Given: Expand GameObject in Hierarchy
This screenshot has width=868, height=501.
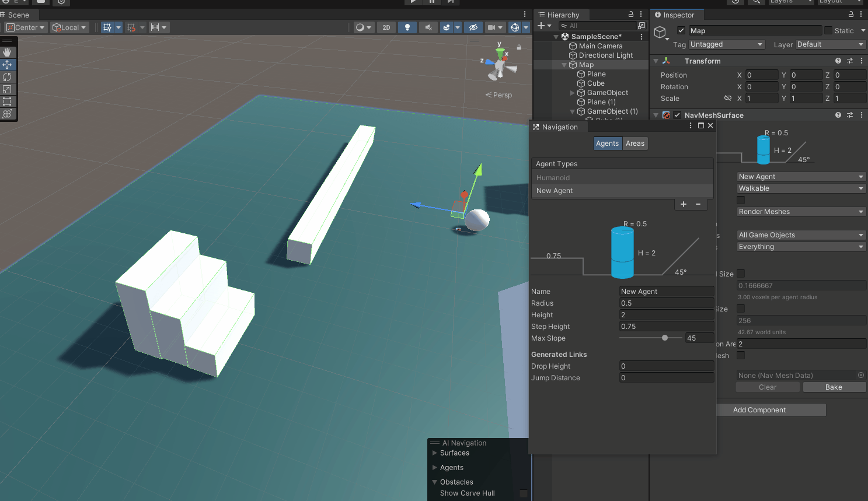Looking at the screenshot, I should (572, 93).
